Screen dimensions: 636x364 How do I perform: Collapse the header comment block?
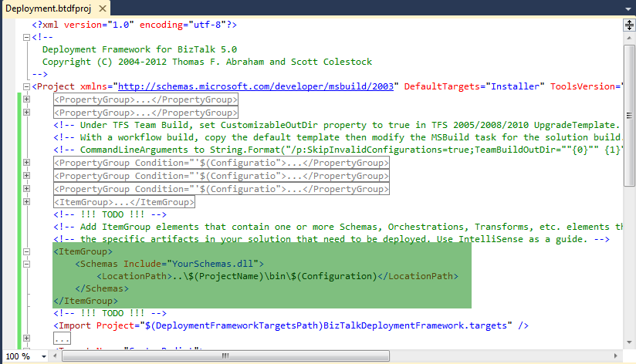coord(26,37)
